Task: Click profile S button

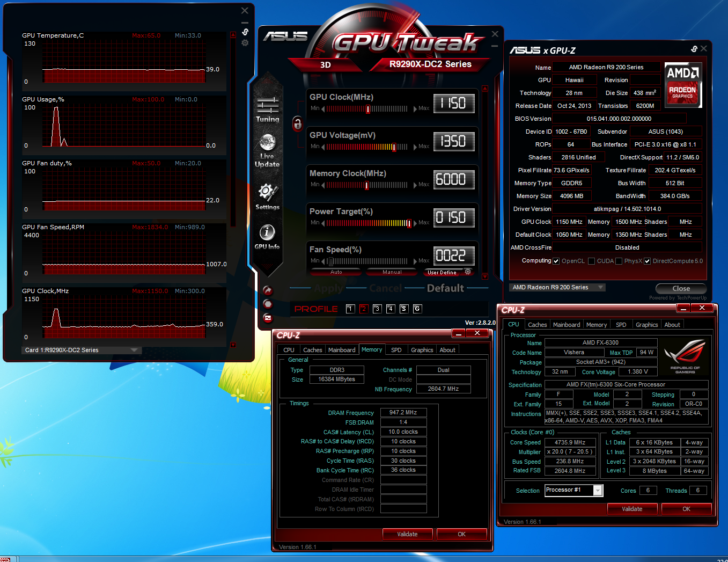Action: [x=404, y=309]
